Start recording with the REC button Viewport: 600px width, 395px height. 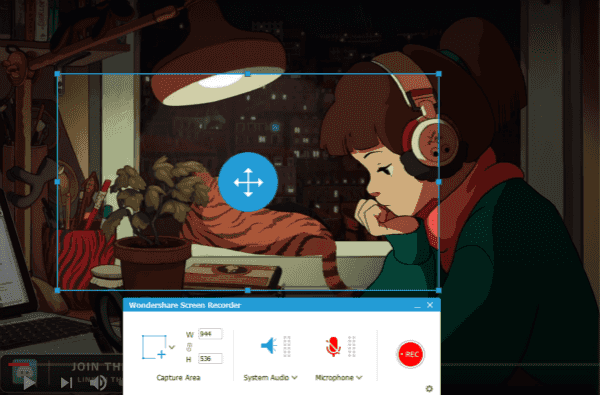[410, 354]
